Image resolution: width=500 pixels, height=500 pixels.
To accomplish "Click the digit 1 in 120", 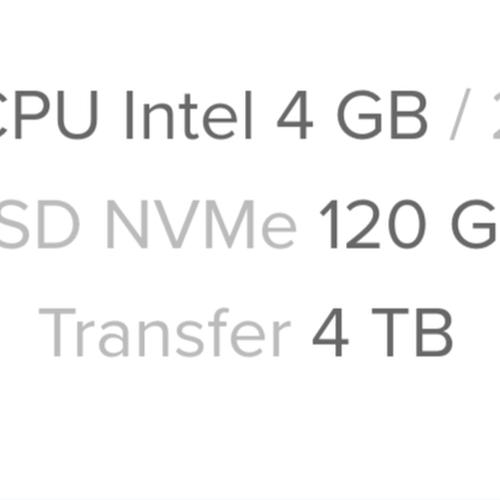I will coord(330,224).
